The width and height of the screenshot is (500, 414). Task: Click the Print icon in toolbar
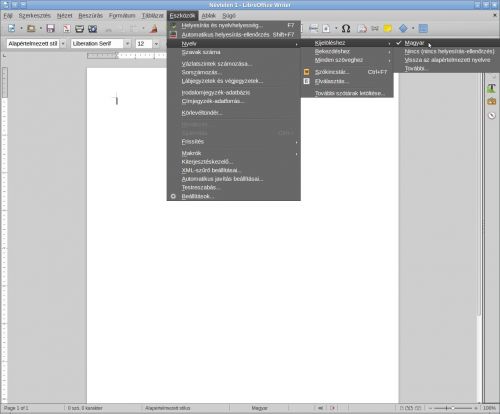79,29
